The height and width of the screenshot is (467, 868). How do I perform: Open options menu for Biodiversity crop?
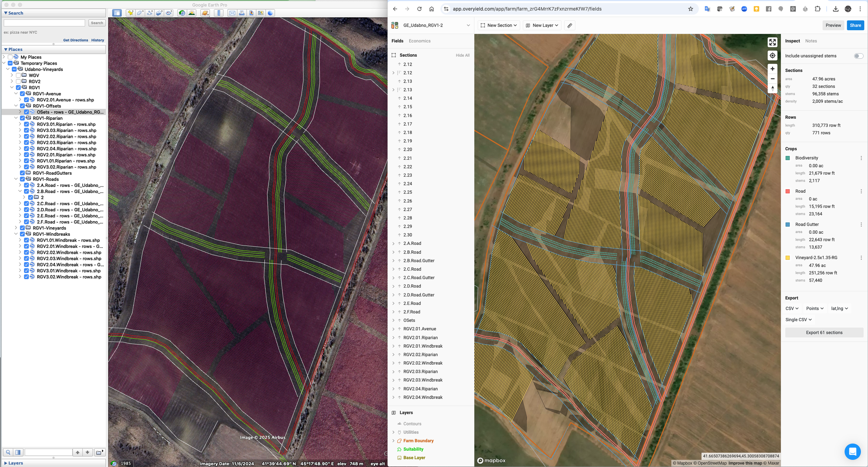pyautogui.click(x=861, y=158)
